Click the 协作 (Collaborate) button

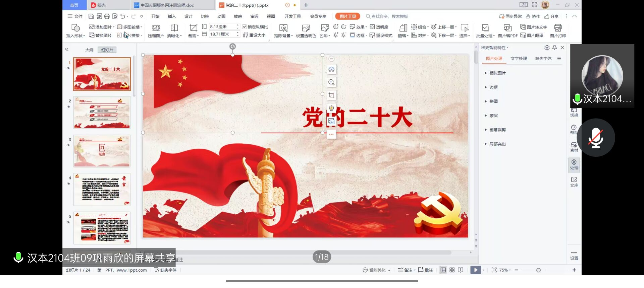point(533,16)
